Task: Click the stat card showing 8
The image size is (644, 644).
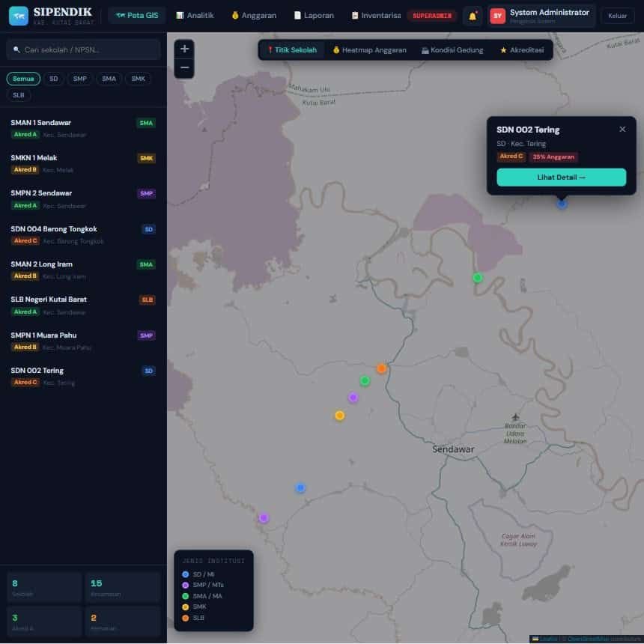Action: pos(44,587)
